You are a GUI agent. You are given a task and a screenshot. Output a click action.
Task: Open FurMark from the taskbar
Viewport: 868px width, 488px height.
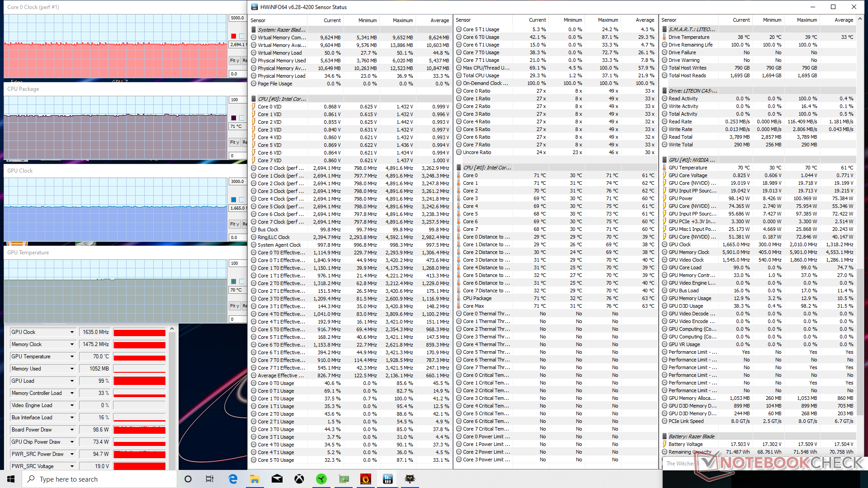(x=365, y=479)
